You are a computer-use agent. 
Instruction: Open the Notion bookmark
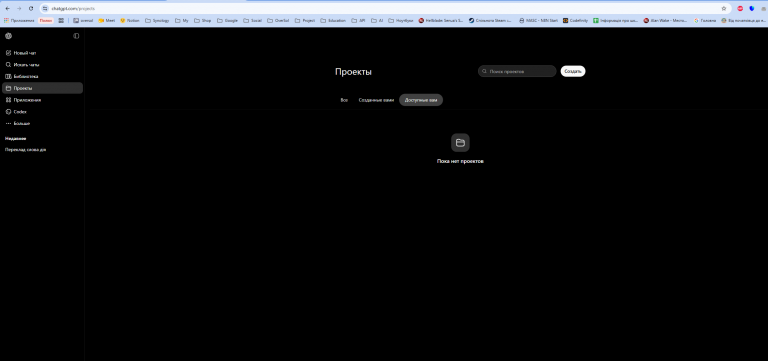(x=129, y=21)
